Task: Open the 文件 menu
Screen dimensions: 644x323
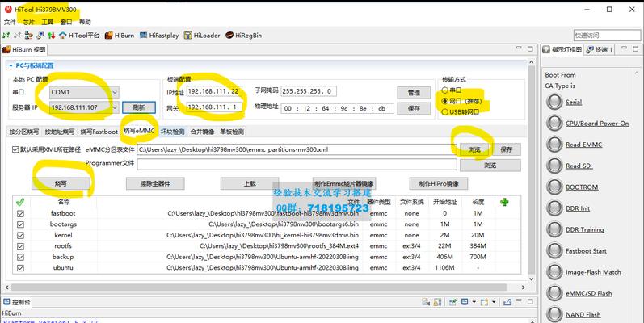Action: click(10, 22)
